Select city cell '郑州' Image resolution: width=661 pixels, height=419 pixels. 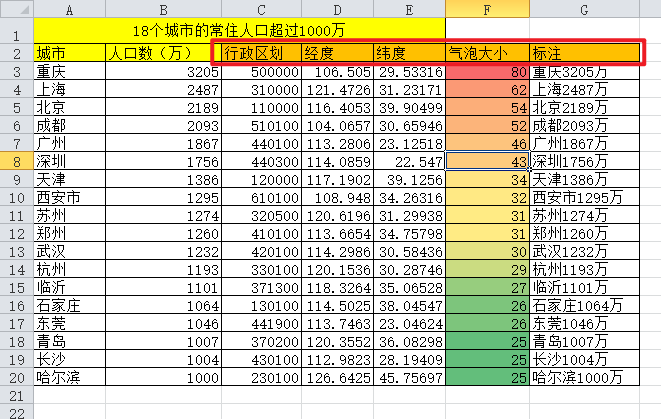(70, 233)
